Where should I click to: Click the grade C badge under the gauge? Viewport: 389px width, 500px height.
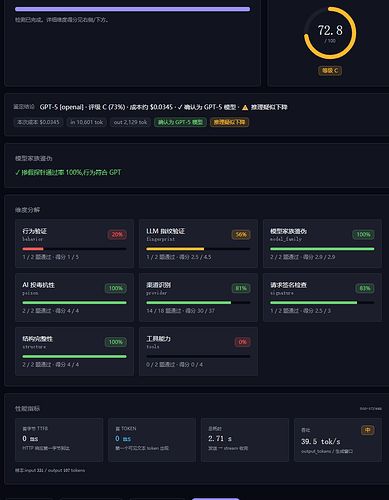click(x=330, y=71)
